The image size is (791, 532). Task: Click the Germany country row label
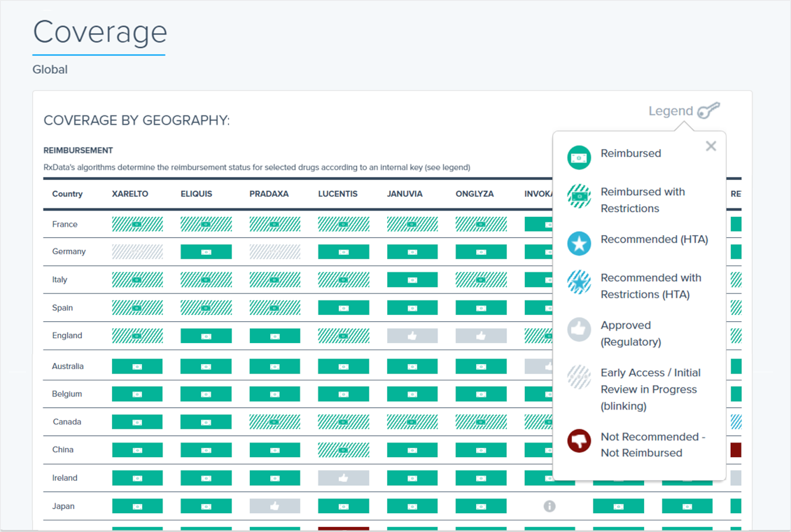tap(69, 251)
